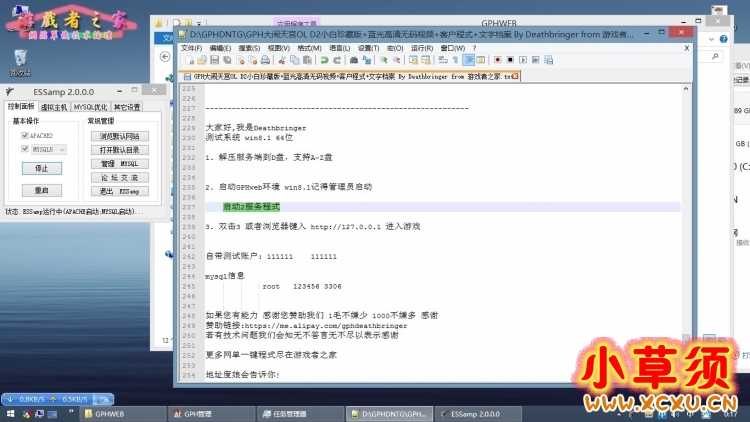Click the Play macro toolbar icon
The height and width of the screenshot is (422, 750).
(x=523, y=60)
